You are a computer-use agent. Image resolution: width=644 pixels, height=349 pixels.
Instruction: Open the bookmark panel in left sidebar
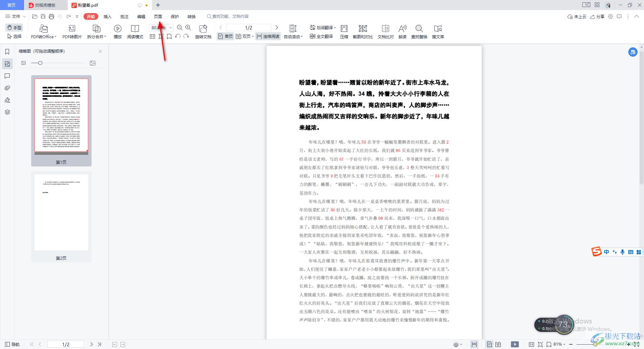pos(7,52)
